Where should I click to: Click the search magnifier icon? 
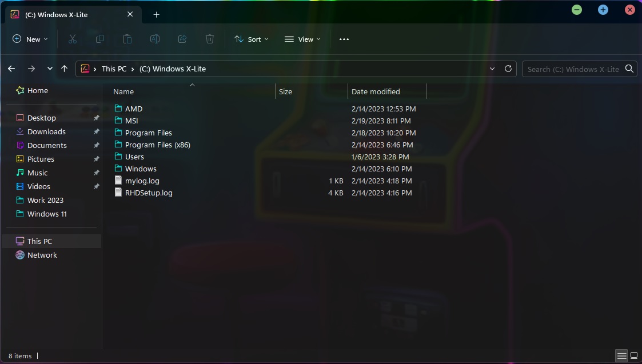tap(629, 69)
